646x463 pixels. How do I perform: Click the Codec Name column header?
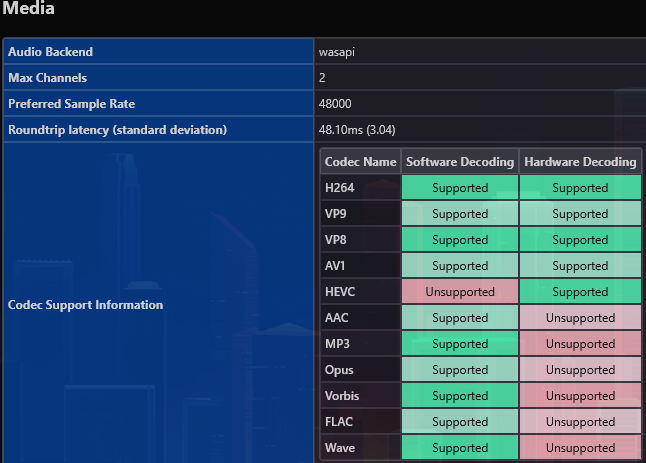pos(360,161)
